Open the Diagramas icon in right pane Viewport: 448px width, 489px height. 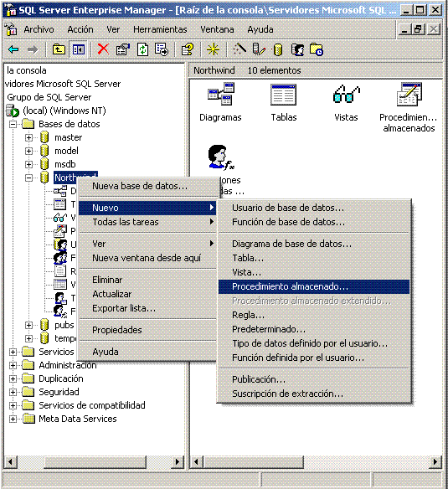pyautogui.click(x=221, y=94)
